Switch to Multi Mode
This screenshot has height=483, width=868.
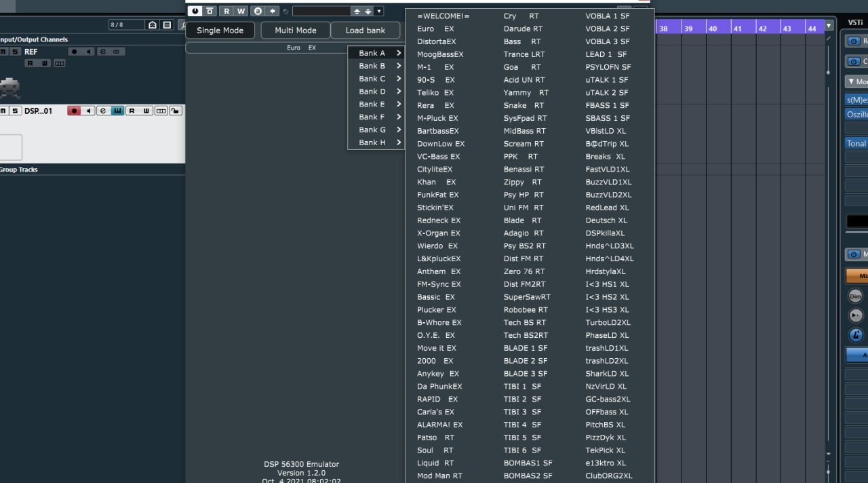coord(295,31)
